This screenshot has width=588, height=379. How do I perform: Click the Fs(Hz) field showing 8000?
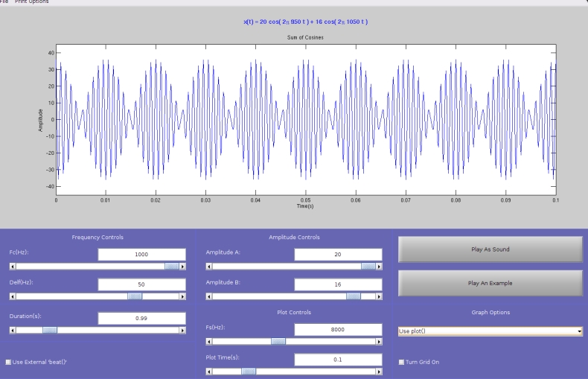coord(338,329)
